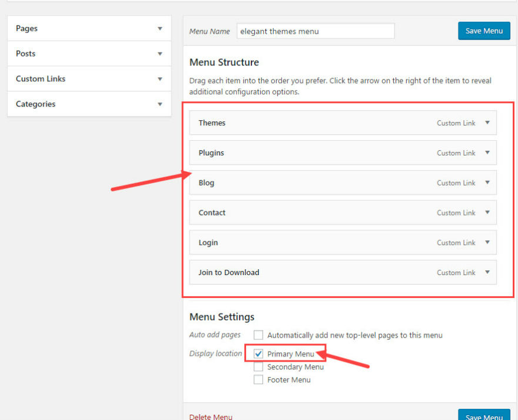The height and width of the screenshot is (420, 518).
Task: Click the bottom Save Menu button
Action: pyautogui.click(x=484, y=415)
